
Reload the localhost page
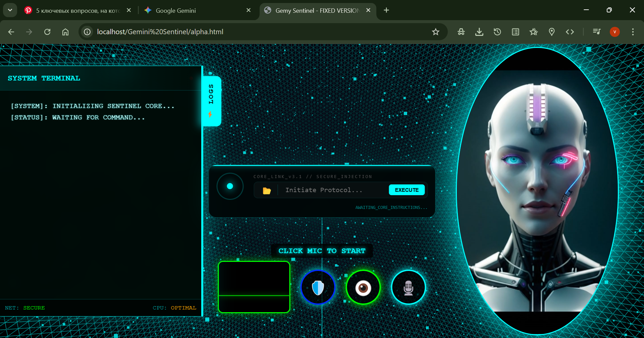[x=47, y=32]
